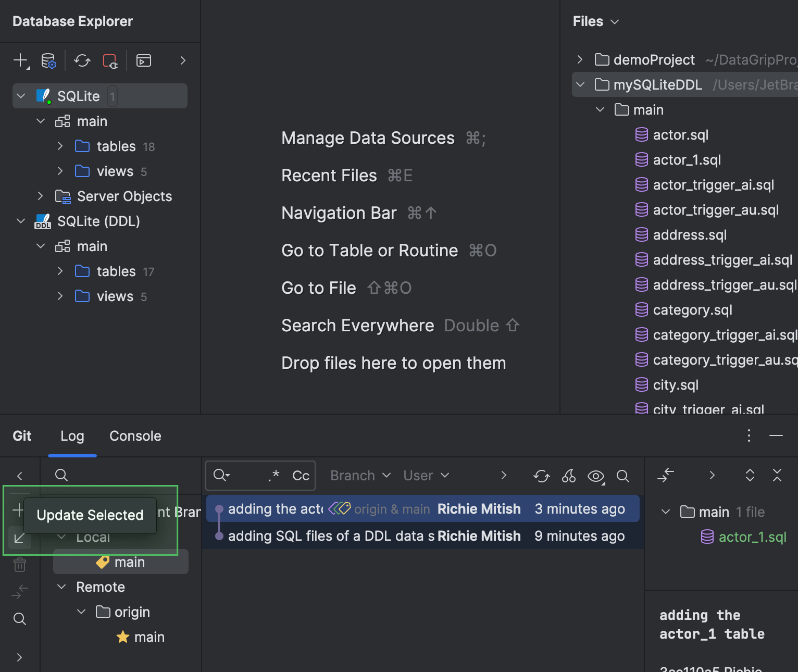Delete a branch using the trash icon
This screenshot has width=798, height=672.
point(19,564)
